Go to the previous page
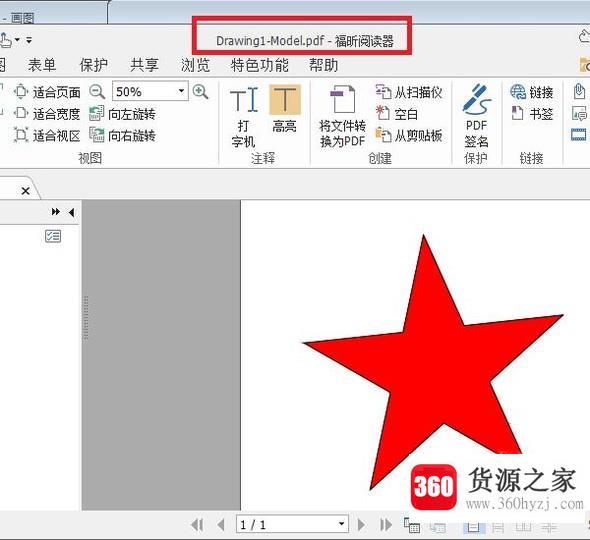 [x=221, y=525]
